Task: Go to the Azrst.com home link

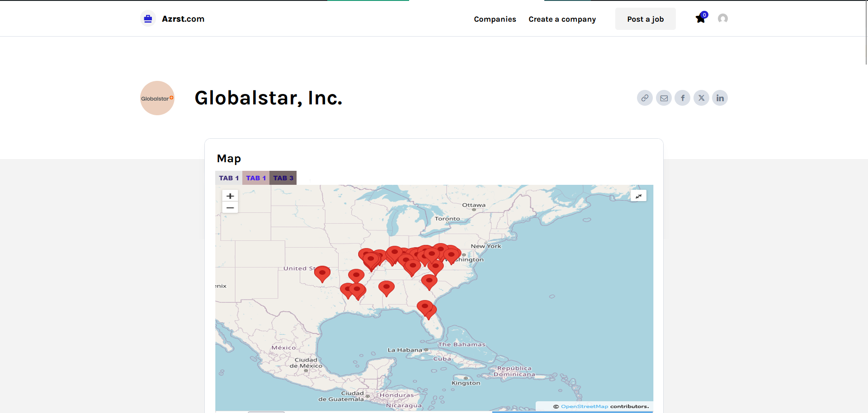Action: click(x=183, y=19)
